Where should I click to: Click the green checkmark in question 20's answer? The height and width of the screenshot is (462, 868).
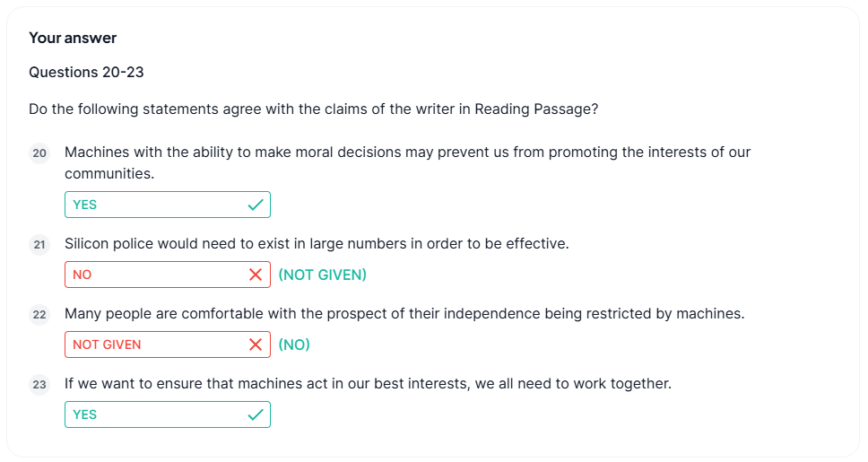pyautogui.click(x=256, y=205)
